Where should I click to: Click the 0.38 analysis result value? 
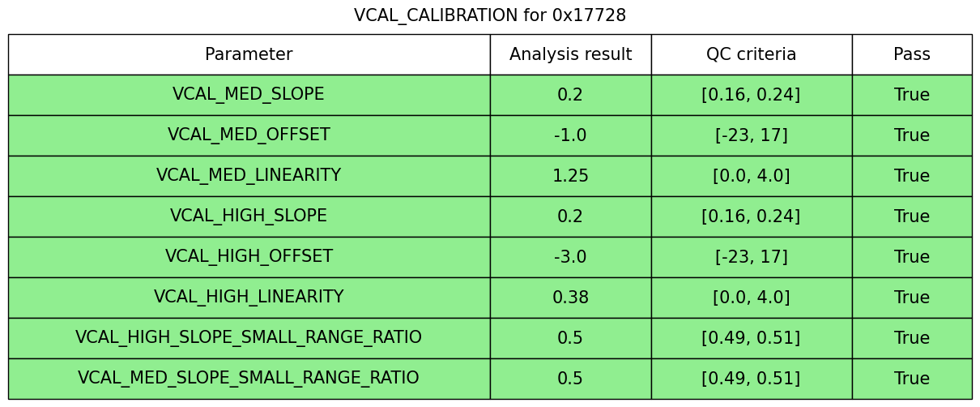point(570,298)
